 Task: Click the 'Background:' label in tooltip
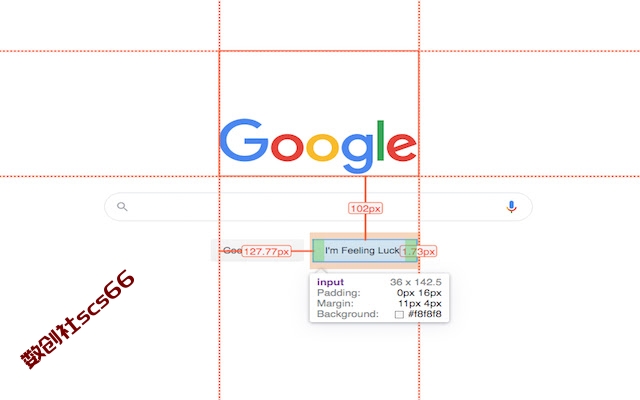[347, 314]
